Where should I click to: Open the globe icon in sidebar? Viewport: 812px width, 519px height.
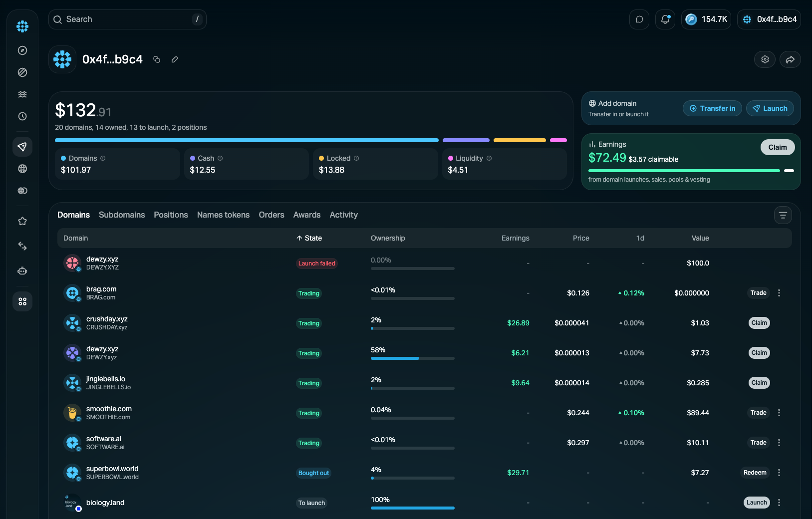point(22,169)
